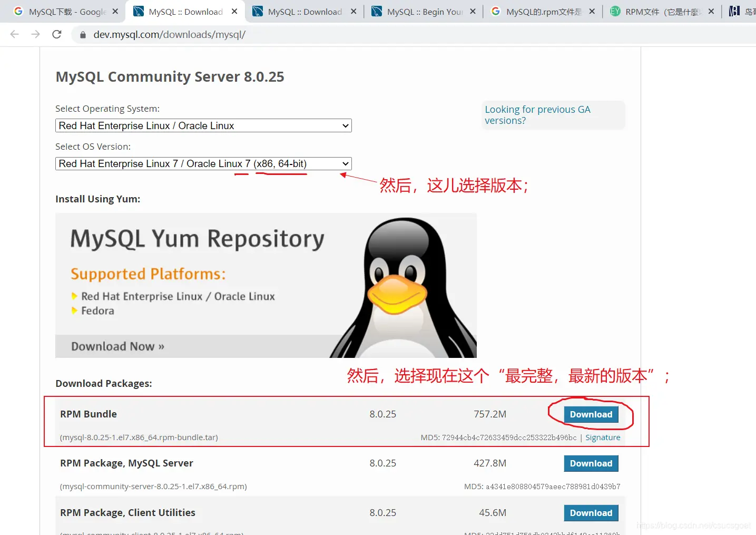The height and width of the screenshot is (535, 756).
Task: Click the browser forward arrow
Action: tap(36, 34)
